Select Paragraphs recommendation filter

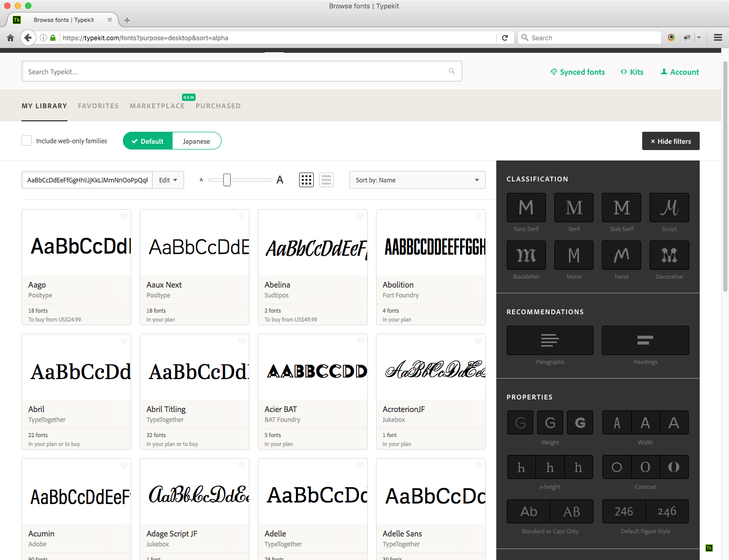coord(550,340)
